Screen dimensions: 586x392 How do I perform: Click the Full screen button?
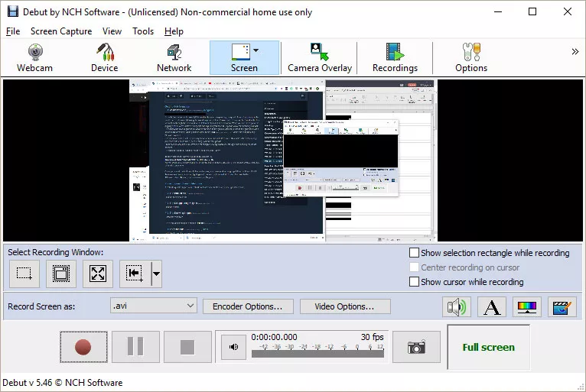488,347
